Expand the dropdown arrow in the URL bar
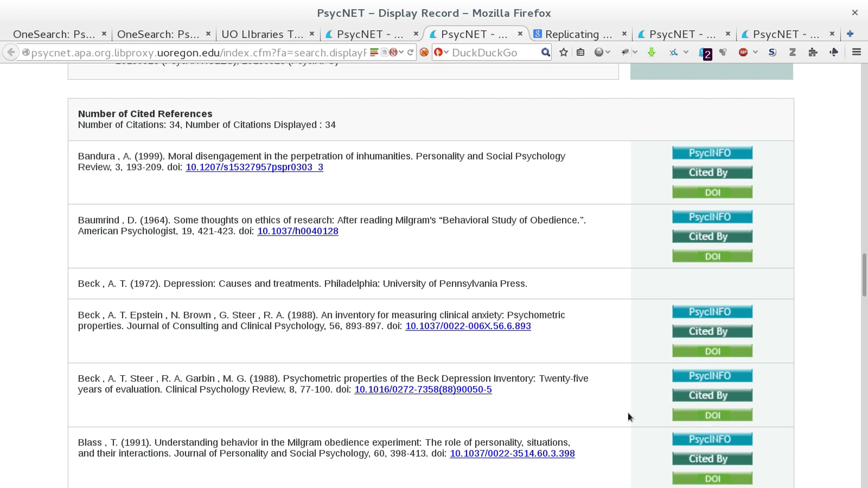The width and height of the screenshot is (868, 488). coord(401,52)
